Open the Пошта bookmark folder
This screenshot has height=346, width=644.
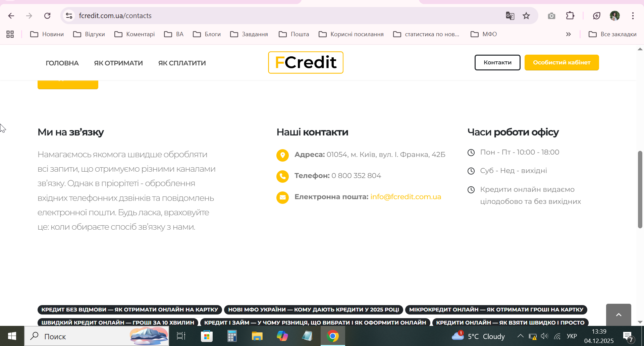coord(294,34)
